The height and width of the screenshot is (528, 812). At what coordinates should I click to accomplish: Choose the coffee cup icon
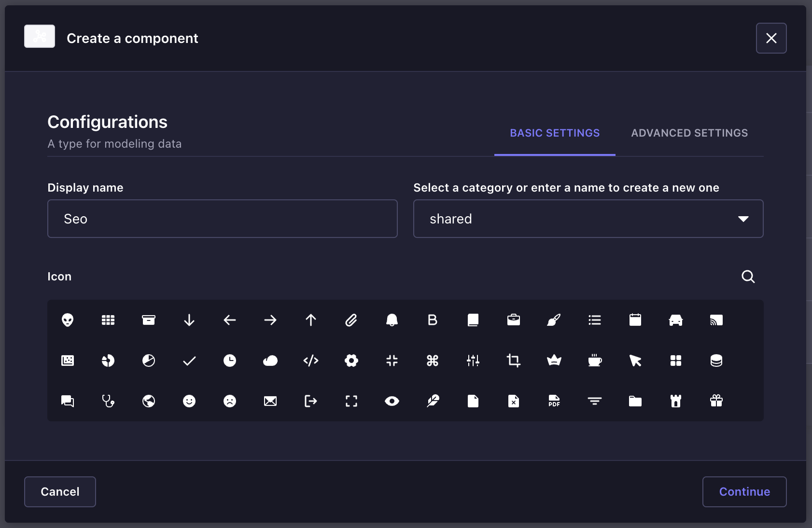[x=595, y=361]
